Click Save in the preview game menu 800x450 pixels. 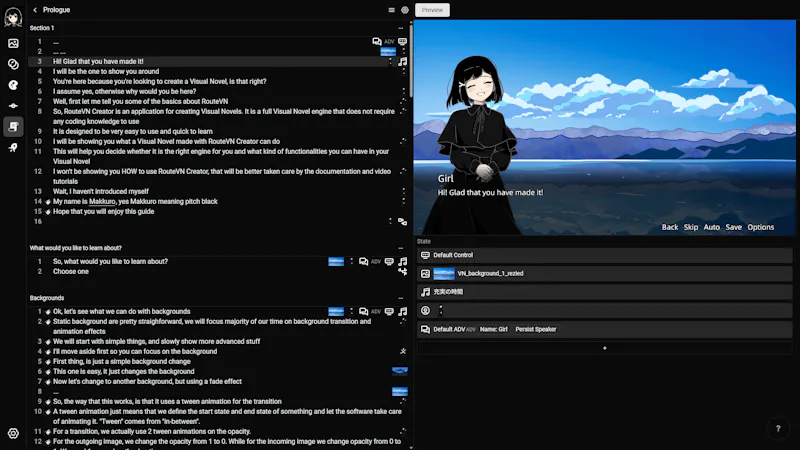tap(734, 227)
